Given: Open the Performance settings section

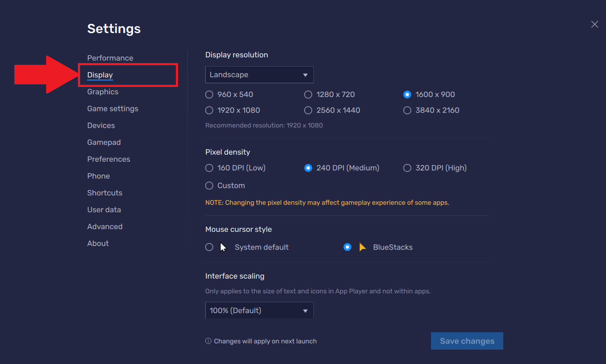Looking at the screenshot, I should (110, 58).
